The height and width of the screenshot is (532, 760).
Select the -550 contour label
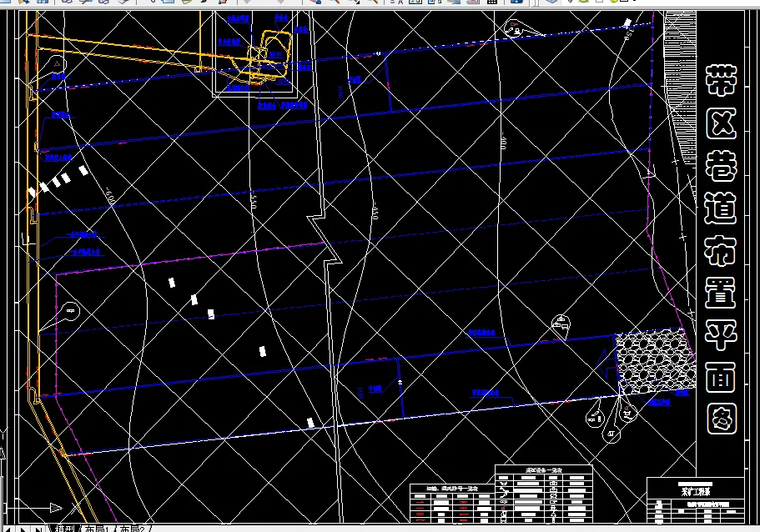[x=253, y=199]
